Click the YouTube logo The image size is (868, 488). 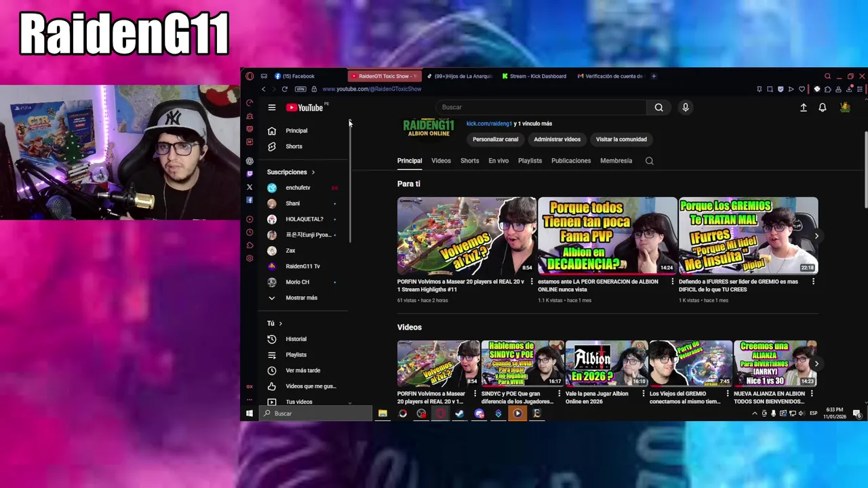click(x=304, y=107)
